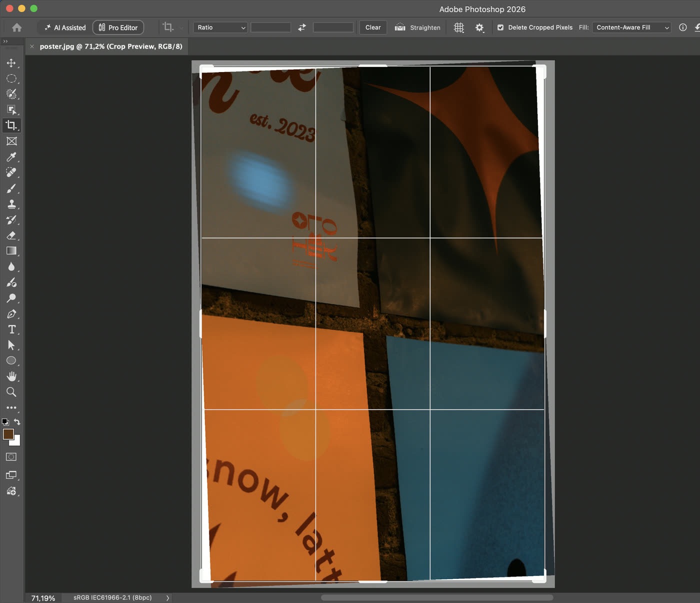Switch to AI Assisted mode
Viewport: 700px width, 603px height.
click(65, 27)
